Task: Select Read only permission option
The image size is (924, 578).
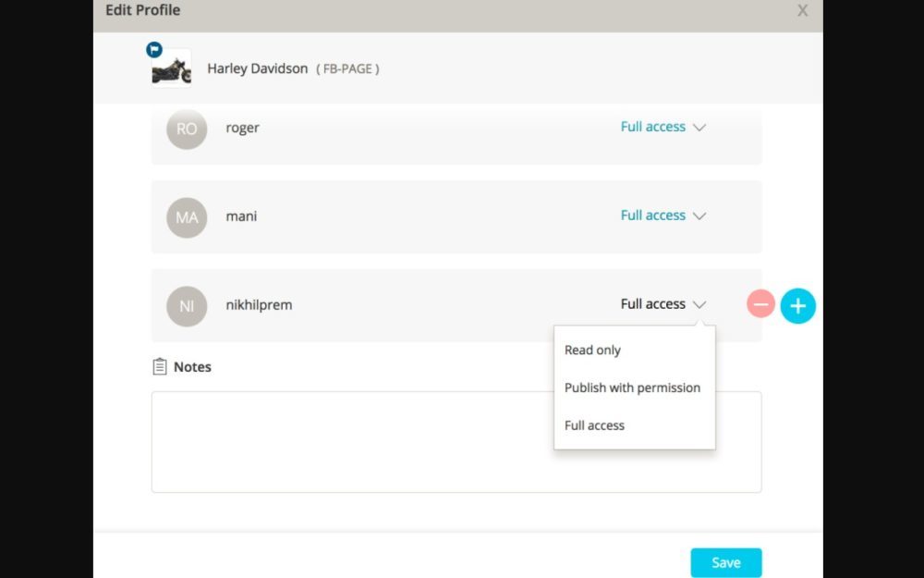Action: (592, 350)
